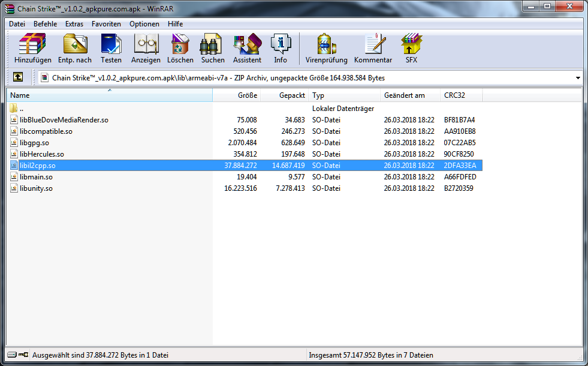This screenshot has height=366, width=588.
Task: Open the Extras menu
Action: point(74,23)
